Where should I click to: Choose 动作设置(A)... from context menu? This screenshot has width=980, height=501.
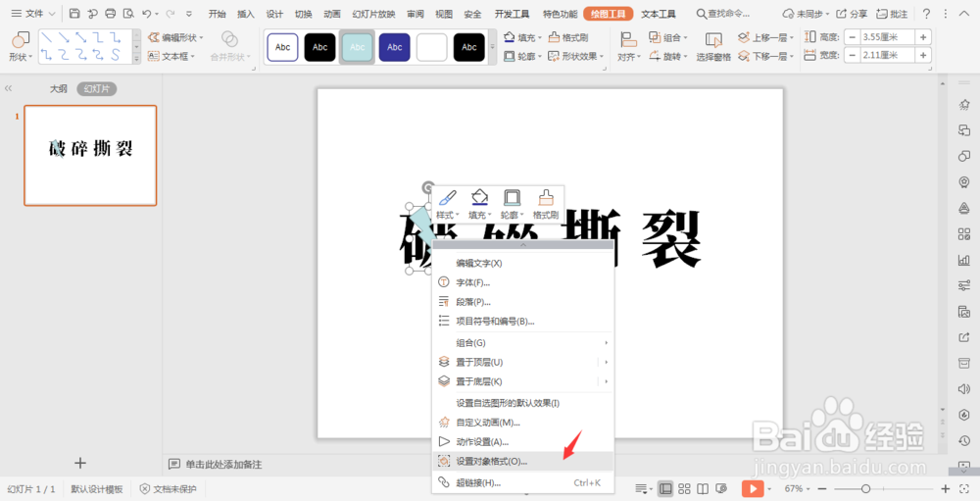click(x=523, y=441)
